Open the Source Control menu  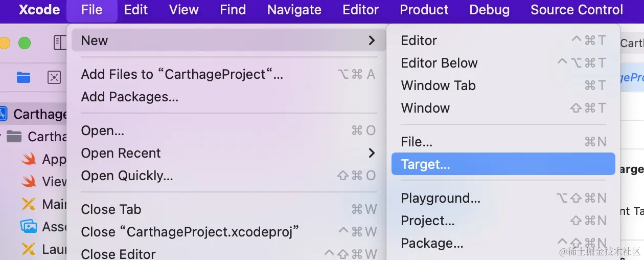click(x=577, y=10)
